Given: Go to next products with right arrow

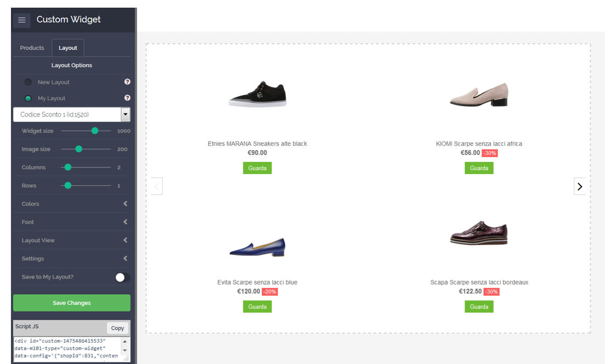Looking at the screenshot, I should coord(580,186).
